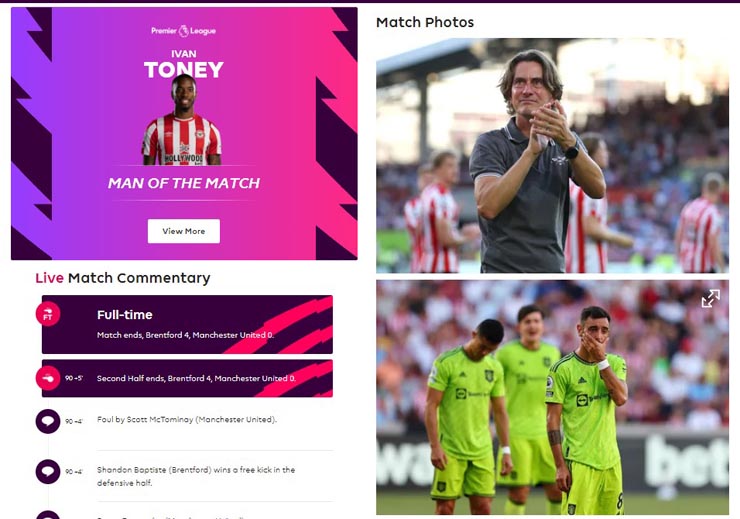
Task: Click the Full-time FT whistle icon
Action: [48, 314]
